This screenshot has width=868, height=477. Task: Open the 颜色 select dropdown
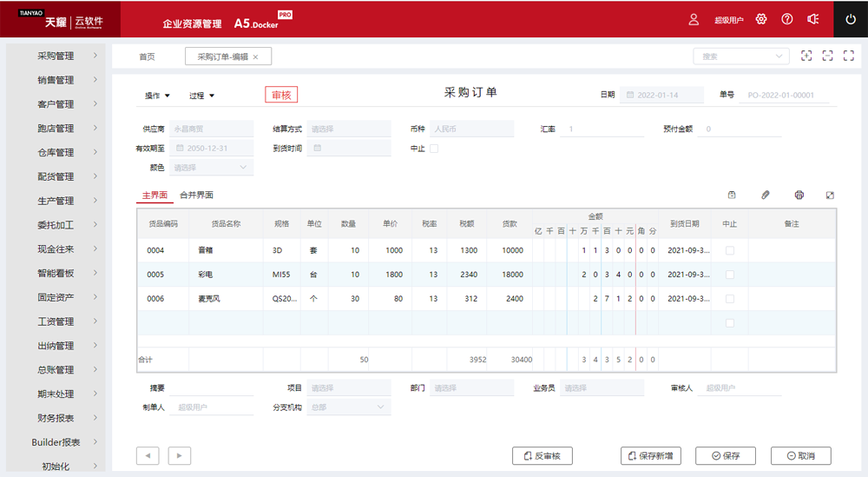pos(211,168)
